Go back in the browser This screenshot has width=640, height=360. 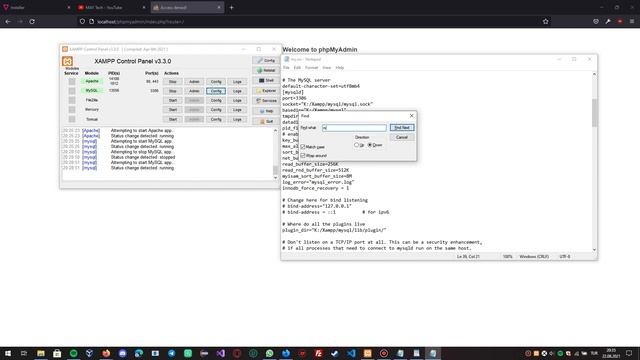click(x=8, y=22)
